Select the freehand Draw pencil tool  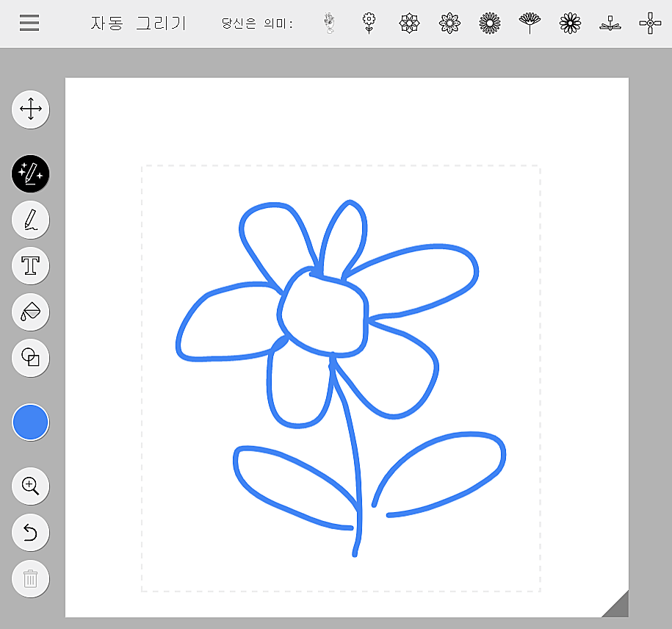click(x=30, y=220)
